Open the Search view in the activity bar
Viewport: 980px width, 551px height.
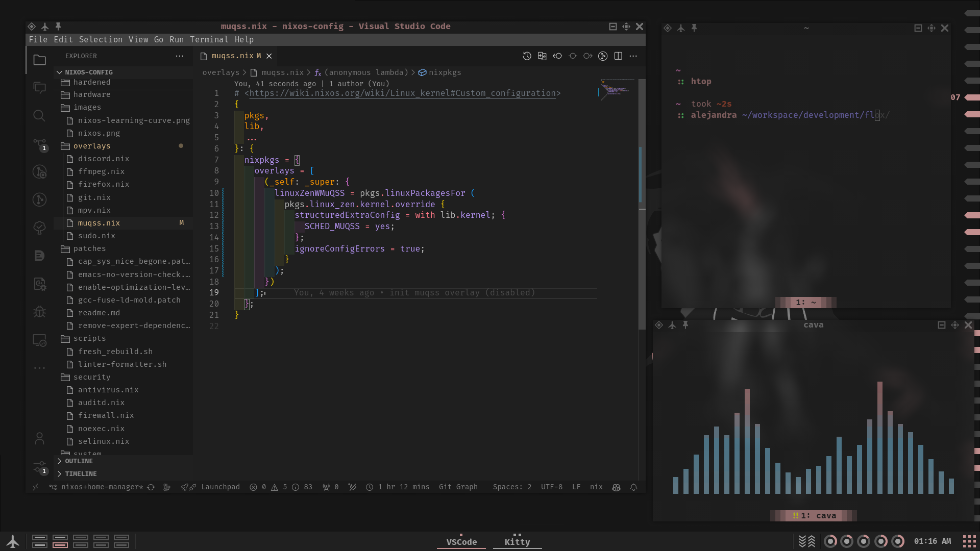pyautogui.click(x=39, y=116)
